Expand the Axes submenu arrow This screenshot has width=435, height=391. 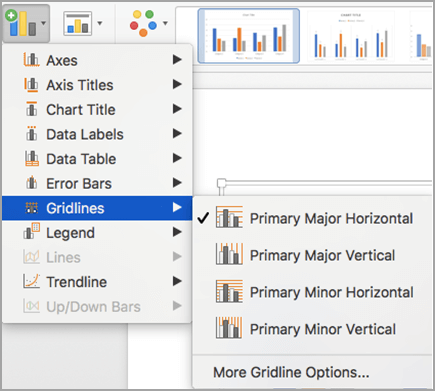pyautogui.click(x=177, y=60)
